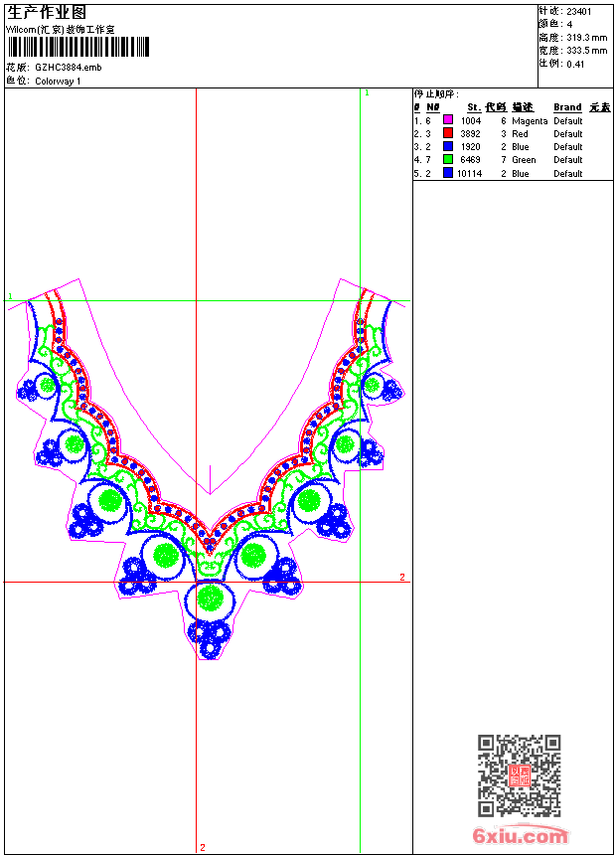Select the text Colorway 1
The width and height of the screenshot is (616, 855).
click(58, 82)
